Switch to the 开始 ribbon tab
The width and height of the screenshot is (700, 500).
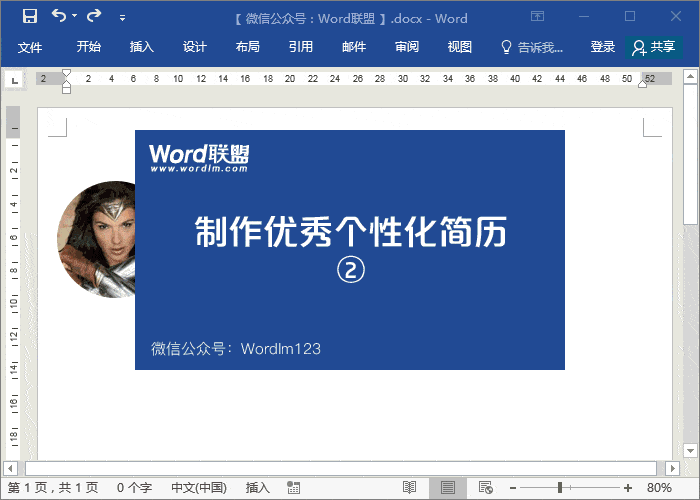click(88, 46)
